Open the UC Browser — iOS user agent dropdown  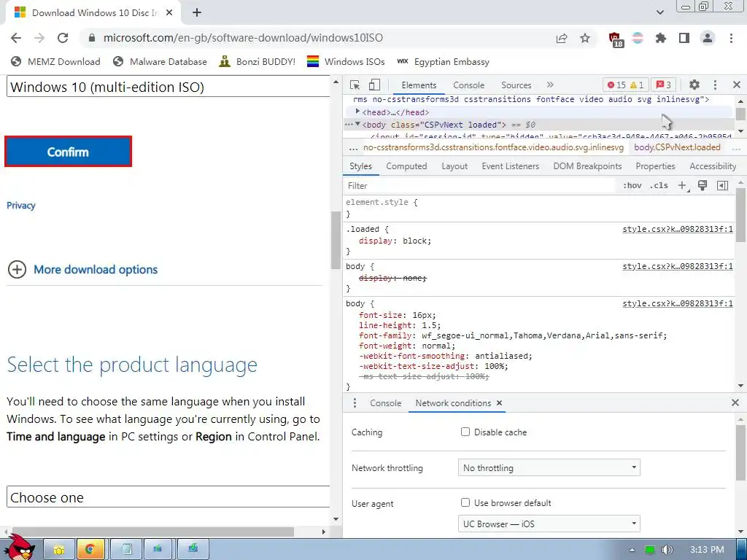click(549, 524)
